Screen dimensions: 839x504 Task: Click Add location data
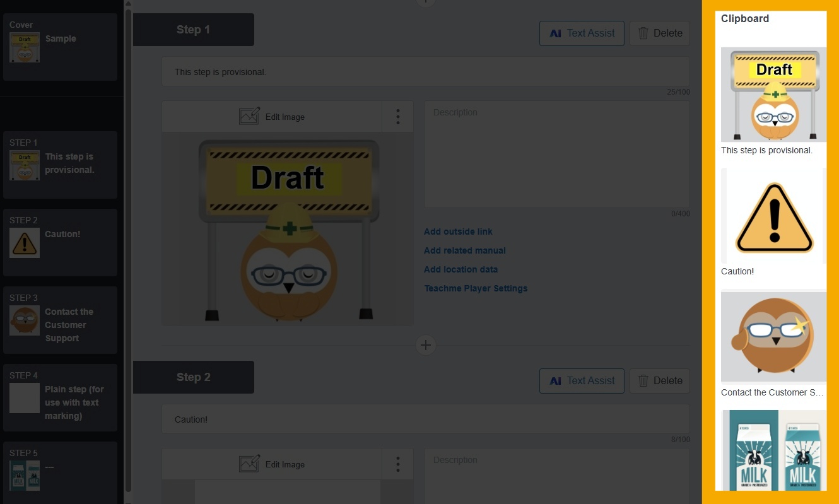pyautogui.click(x=461, y=269)
